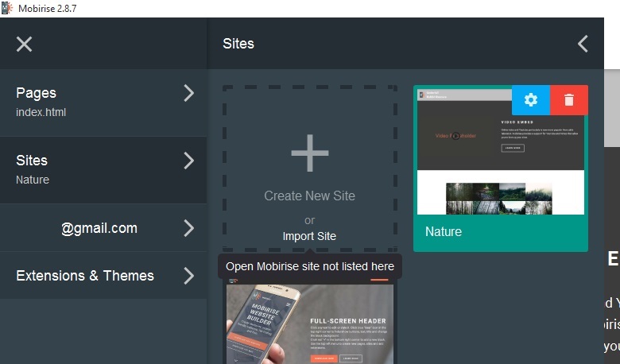Image resolution: width=620 pixels, height=364 pixels.
Task: Click the Sites panel heading
Action: [238, 44]
